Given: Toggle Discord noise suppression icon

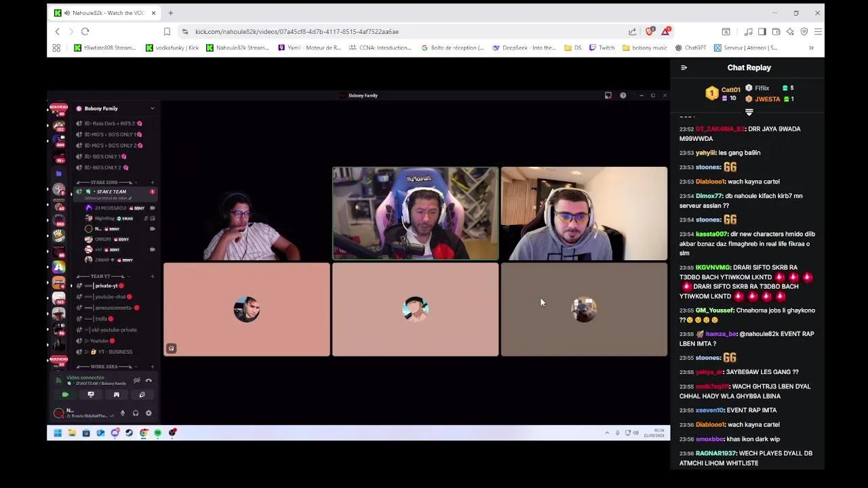Looking at the screenshot, I should pyautogui.click(x=136, y=380).
